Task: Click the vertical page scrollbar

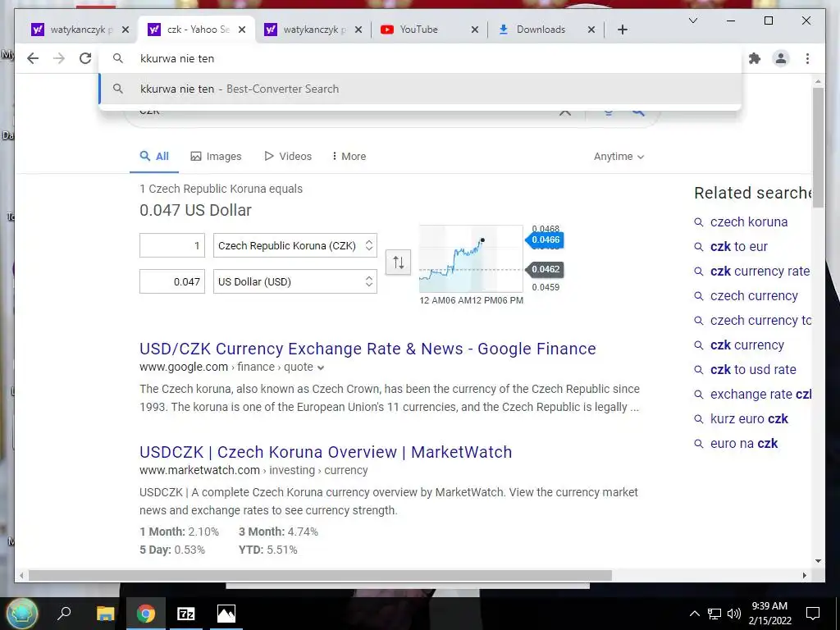Action: pos(818,148)
